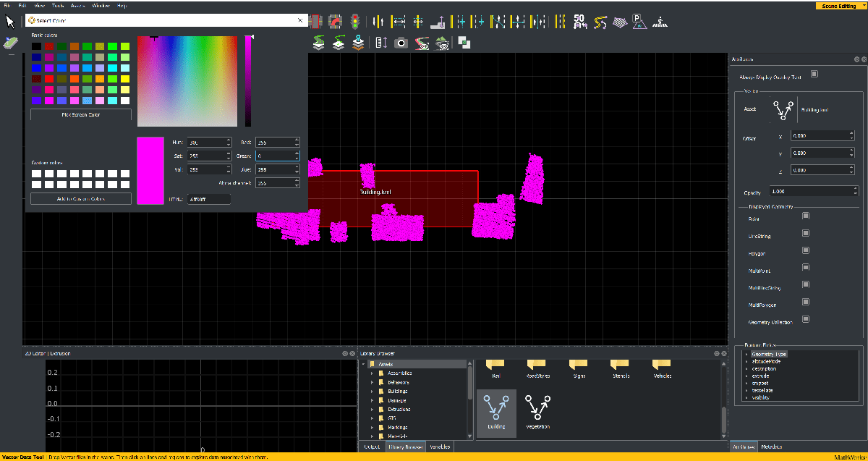
Task: Switch to the Variables tab
Action: coord(440,447)
